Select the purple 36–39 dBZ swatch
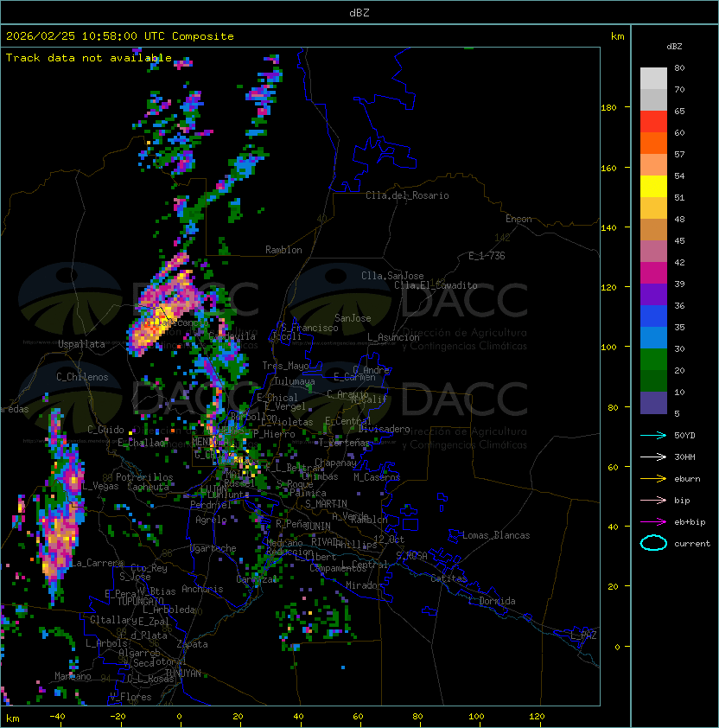Viewport: 719px width, 728px height. tap(653, 294)
